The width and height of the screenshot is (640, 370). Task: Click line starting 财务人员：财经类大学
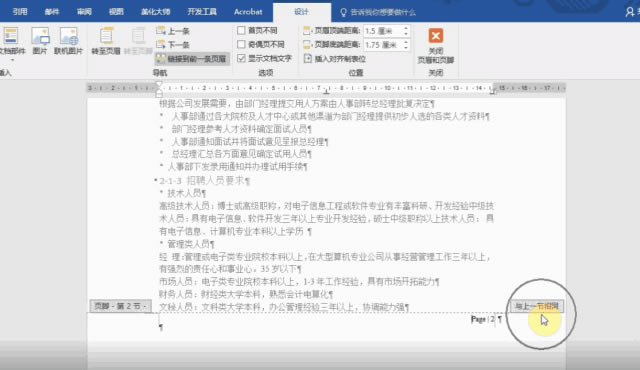click(x=246, y=294)
